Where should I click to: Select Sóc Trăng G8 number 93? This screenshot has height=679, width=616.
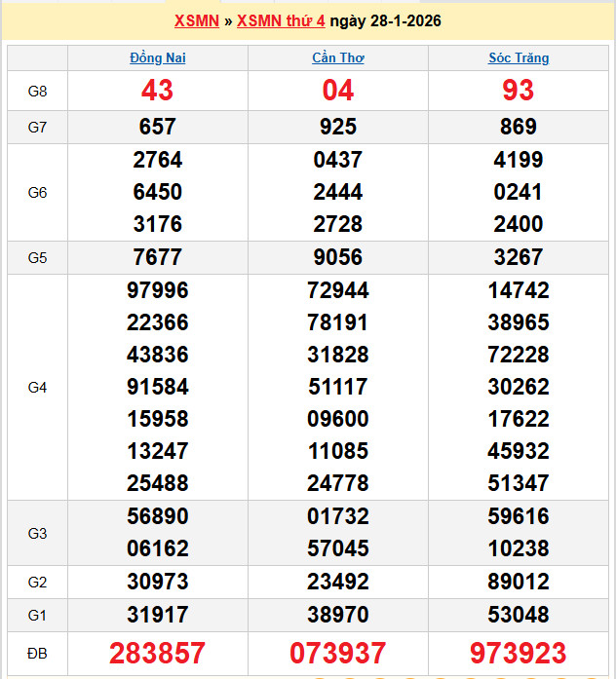pyautogui.click(x=518, y=91)
